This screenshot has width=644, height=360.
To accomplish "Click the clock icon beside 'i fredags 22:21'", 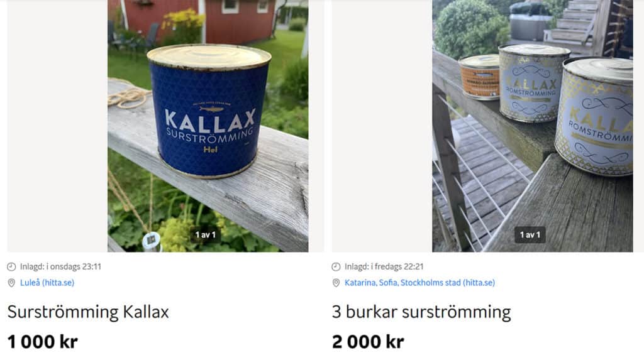I will pos(336,267).
